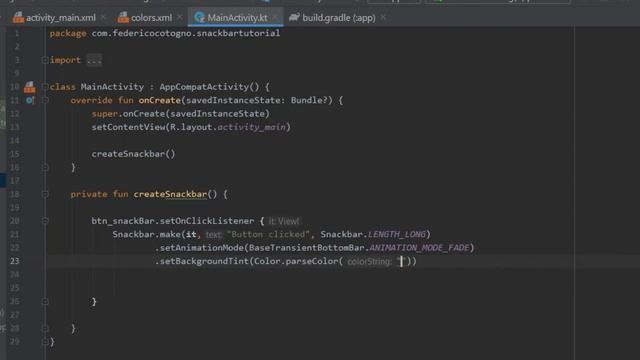Click the package name com.federicocotogno.snackbartutorial
640x360 pixels.
pos(186,33)
